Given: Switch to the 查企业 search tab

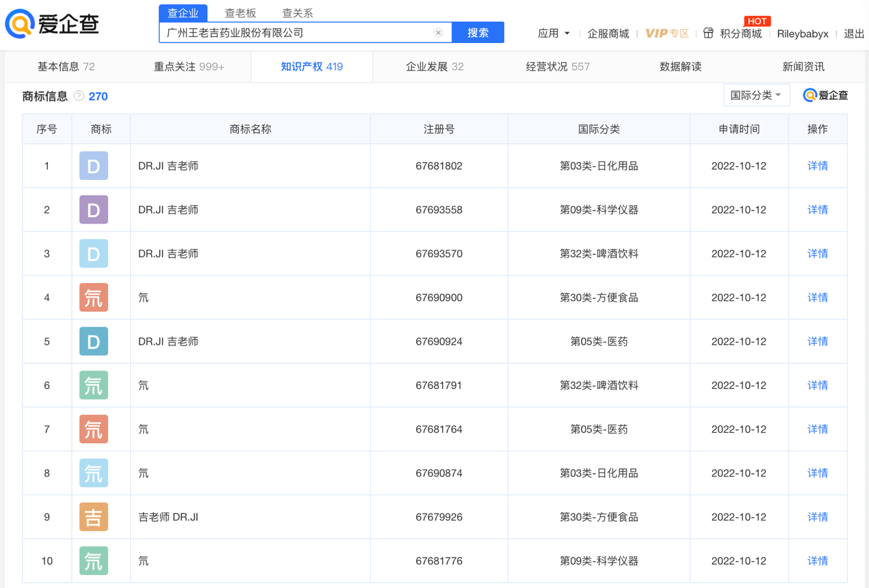Looking at the screenshot, I should pos(183,13).
